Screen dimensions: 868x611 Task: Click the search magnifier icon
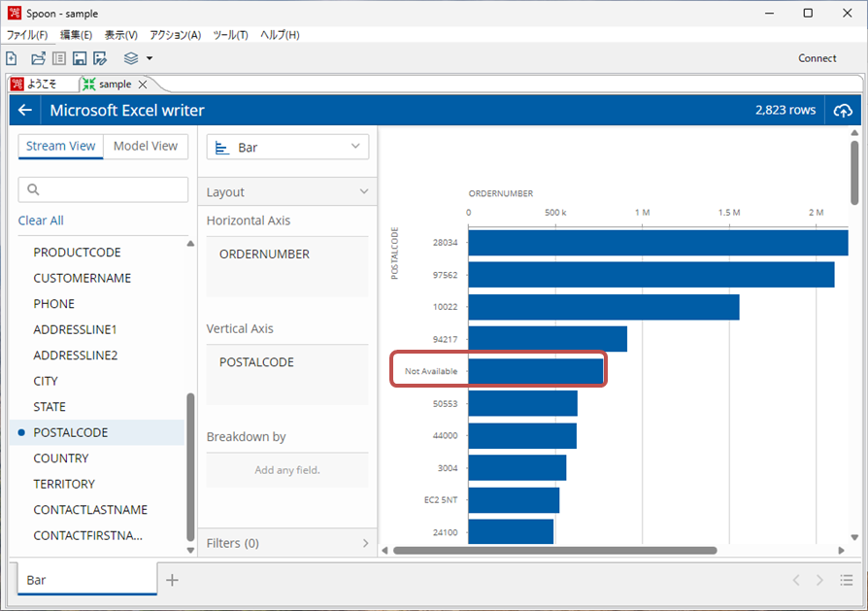33,189
